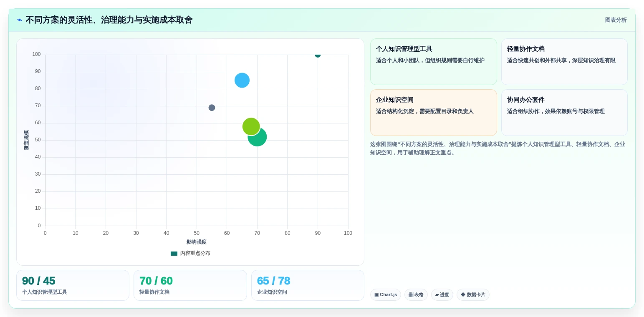This screenshot has width=644, height=317.
Task: Select the small gray bubble in the chart
Action: (x=212, y=108)
